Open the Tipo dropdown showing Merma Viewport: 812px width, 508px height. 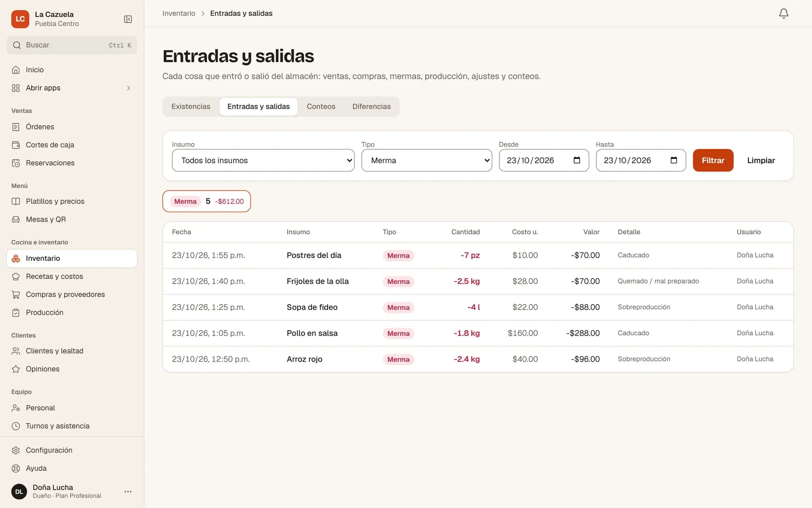[427, 160]
